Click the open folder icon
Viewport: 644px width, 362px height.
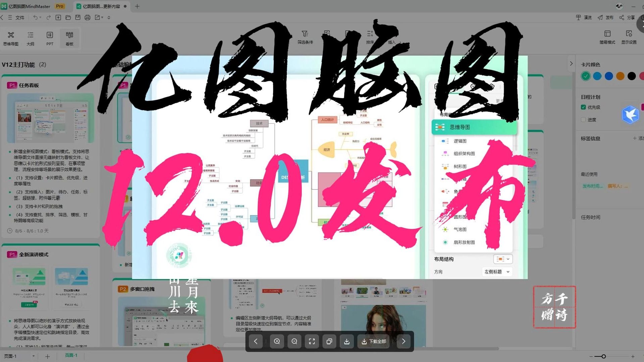(x=68, y=17)
